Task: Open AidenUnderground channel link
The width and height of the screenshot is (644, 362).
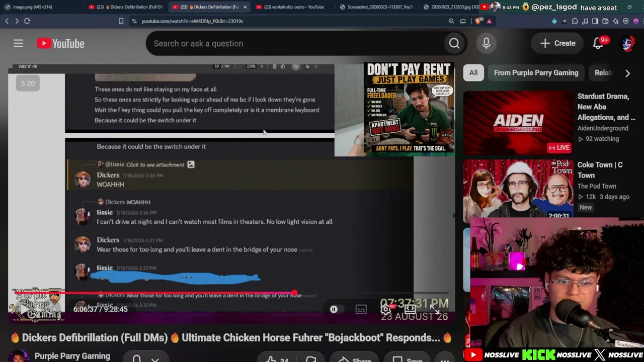Action: point(603,128)
